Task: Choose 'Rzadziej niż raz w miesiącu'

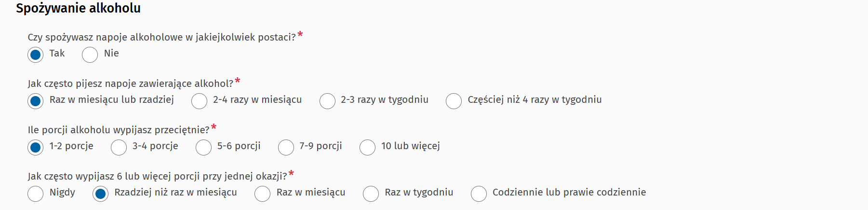Action: point(101,194)
